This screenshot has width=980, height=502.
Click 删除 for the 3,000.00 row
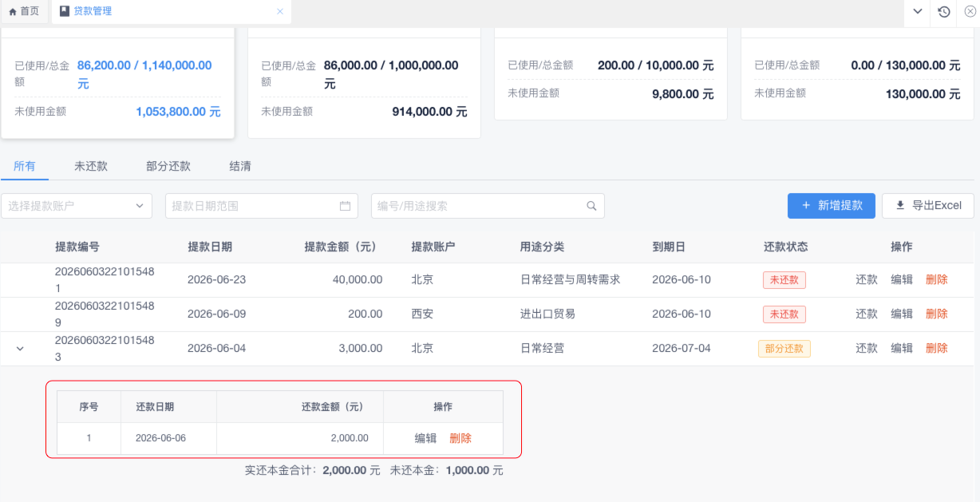tap(937, 348)
